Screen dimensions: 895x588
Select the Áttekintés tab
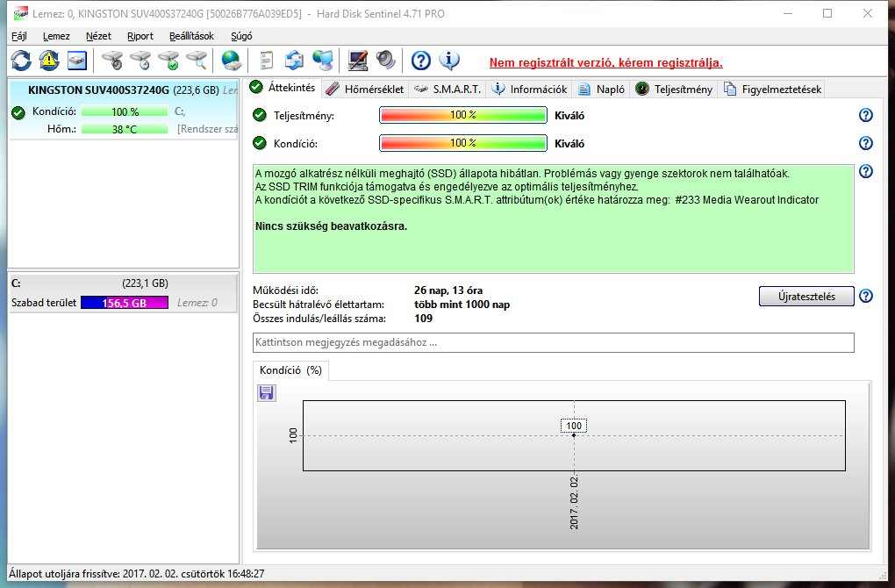coord(283,88)
